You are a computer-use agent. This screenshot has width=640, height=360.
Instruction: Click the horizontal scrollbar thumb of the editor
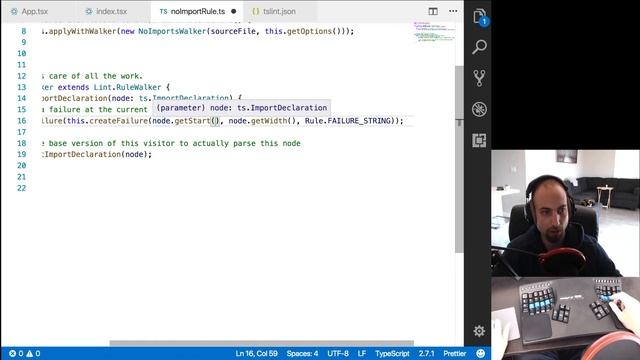(x=261, y=343)
